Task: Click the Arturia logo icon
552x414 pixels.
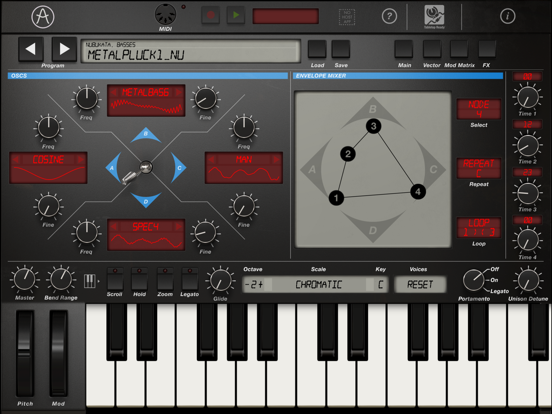Action: pyautogui.click(x=43, y=17)
